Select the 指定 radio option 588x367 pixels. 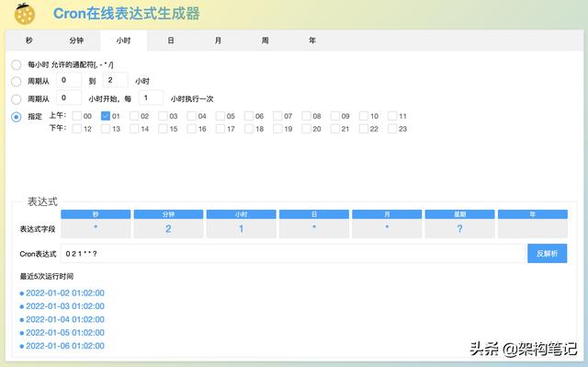[17, 117]
